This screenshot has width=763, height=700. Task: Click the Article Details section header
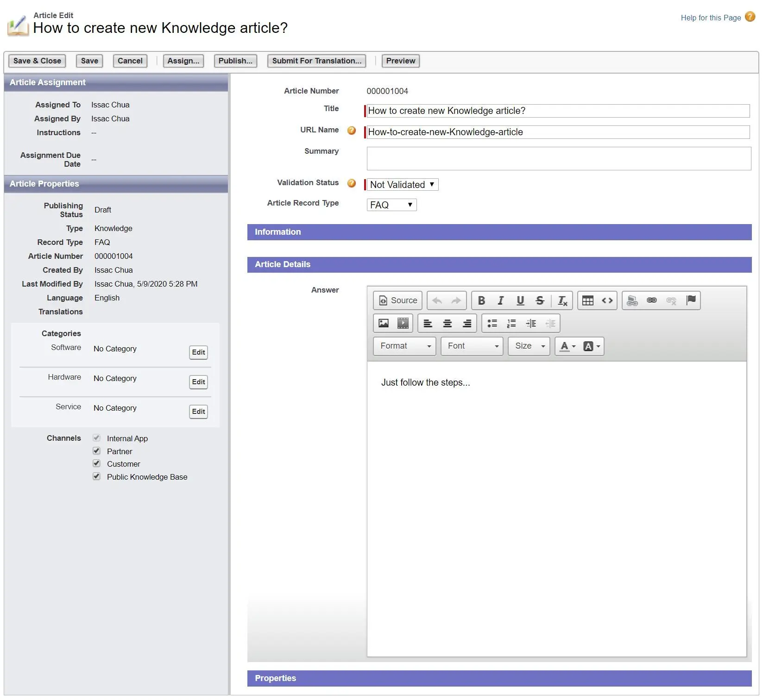coord(499,265)
